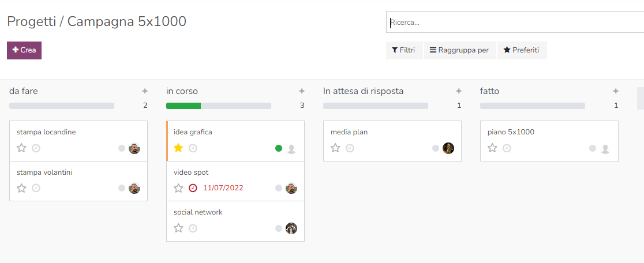
Task: Go to Progetti in the breadcrumb
Action: 31,22
